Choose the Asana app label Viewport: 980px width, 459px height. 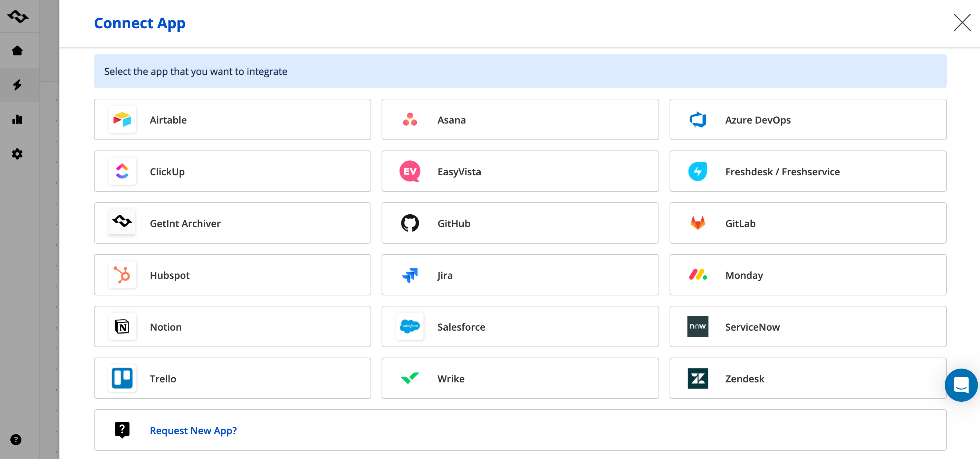pyautogui.click(x=451, y=120)
